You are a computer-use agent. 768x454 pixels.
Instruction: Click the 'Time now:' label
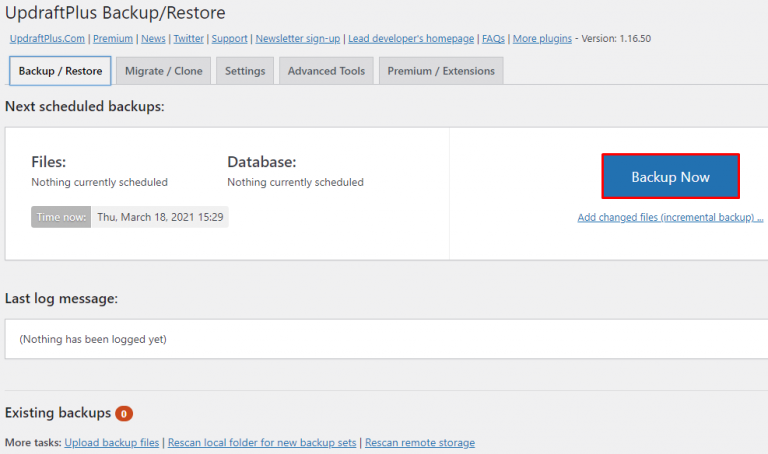pyautogui.click(x=61, y=217)
